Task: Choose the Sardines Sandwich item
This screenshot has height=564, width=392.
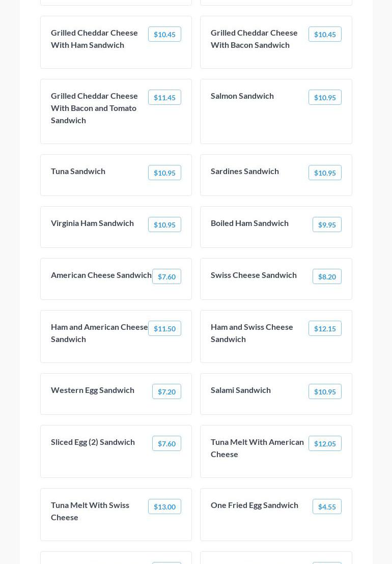Action: coord(245,172)
